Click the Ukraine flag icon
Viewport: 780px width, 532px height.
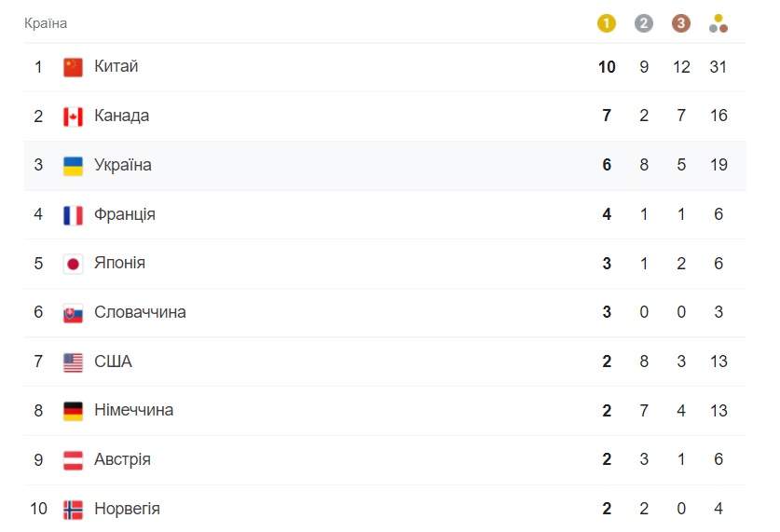point(73,166)
